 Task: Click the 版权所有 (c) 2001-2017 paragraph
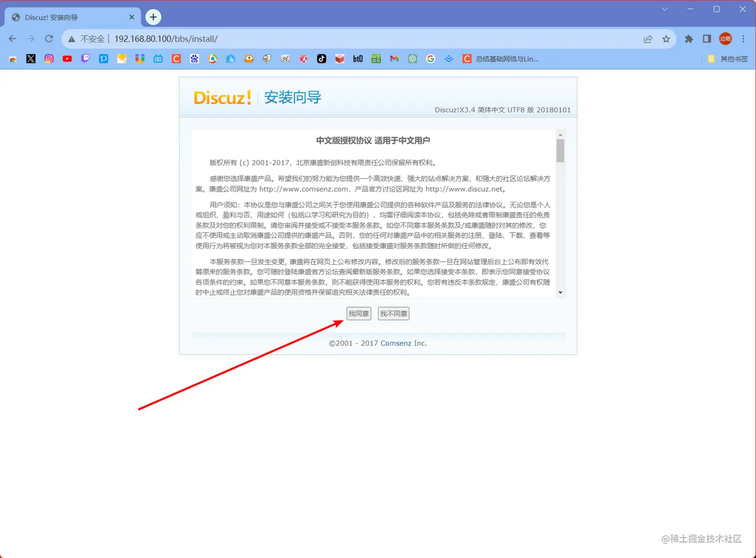(323, 163)
